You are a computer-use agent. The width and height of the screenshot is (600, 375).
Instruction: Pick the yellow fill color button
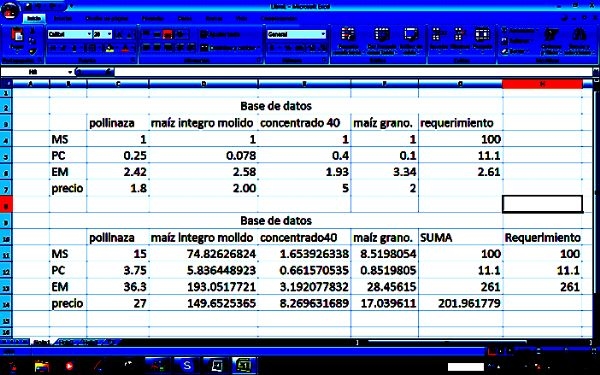point(110,48)
